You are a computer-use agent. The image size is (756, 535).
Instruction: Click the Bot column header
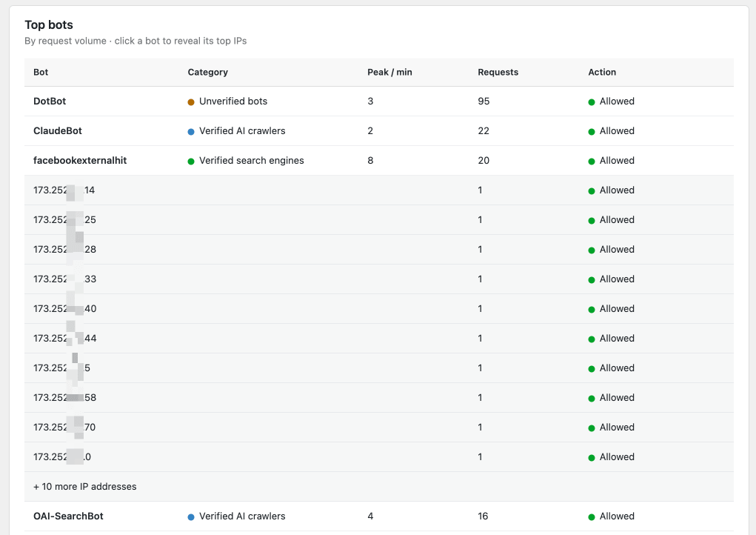(x=41, y=73)
